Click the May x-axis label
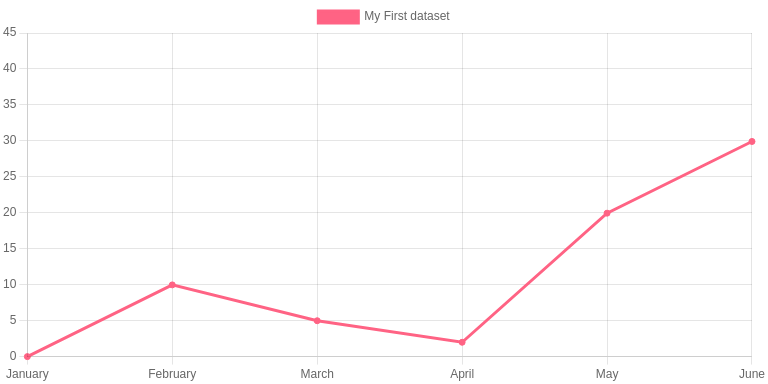 (607, 374)
